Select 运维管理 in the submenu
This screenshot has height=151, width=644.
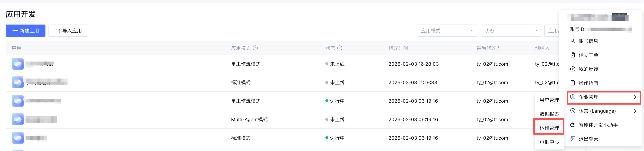tap(549, 128)
